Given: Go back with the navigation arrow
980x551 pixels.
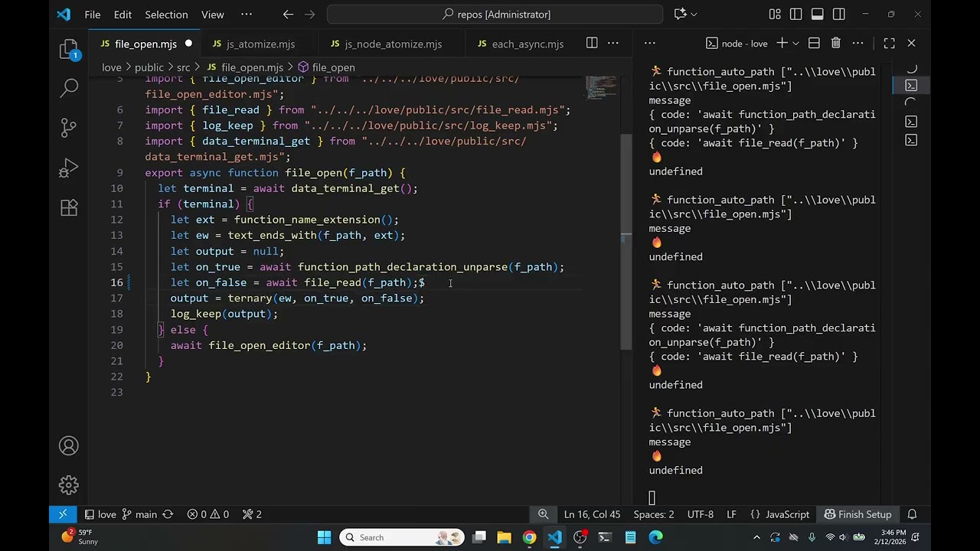Looking at the screenshot, I should 288,14.
